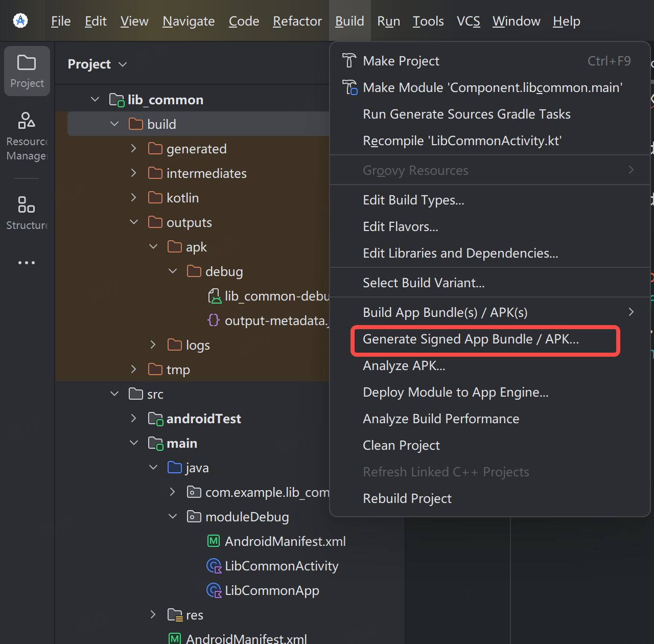654x644 pixels.
Task: Expand the kotlin folder node
Action: click(x=134, y=197)
